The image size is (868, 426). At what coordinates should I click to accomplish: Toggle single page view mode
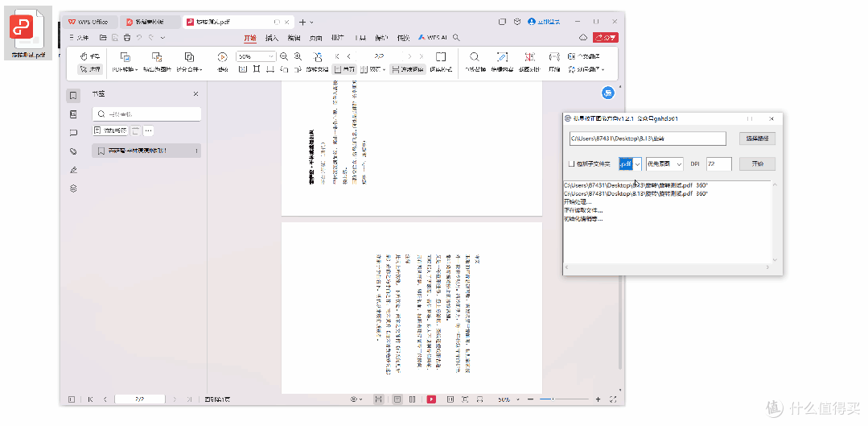pos(344,69)
